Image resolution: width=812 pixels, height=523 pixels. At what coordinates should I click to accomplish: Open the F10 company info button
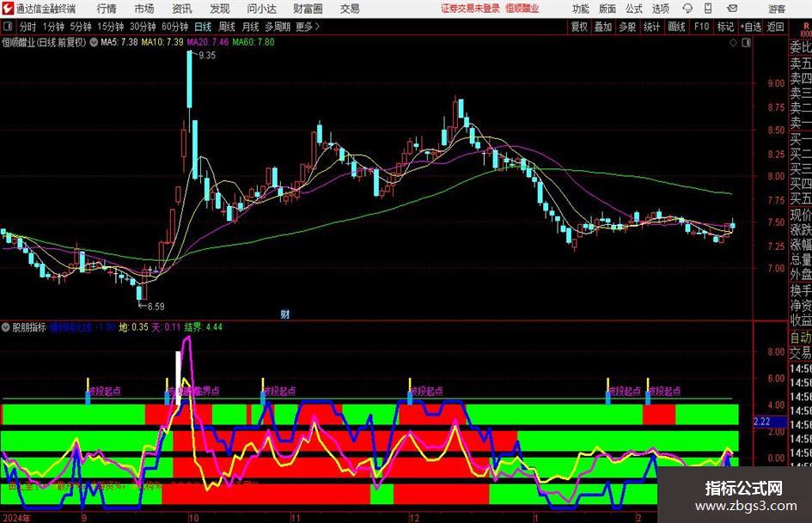pos(701,27)
